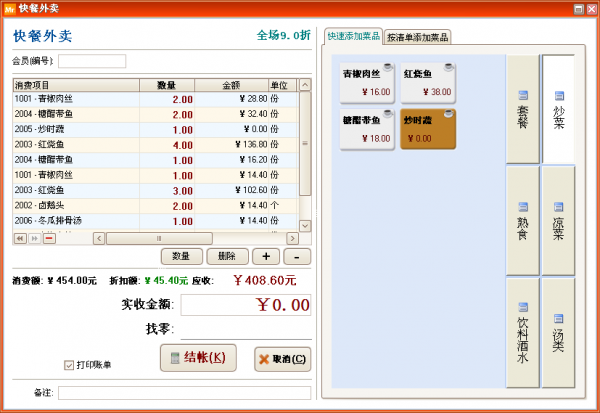Viewport: 600px width, 413px height.
Task: Select the ¥136.80 红烧鱼 row
Action: click(155, 145)
